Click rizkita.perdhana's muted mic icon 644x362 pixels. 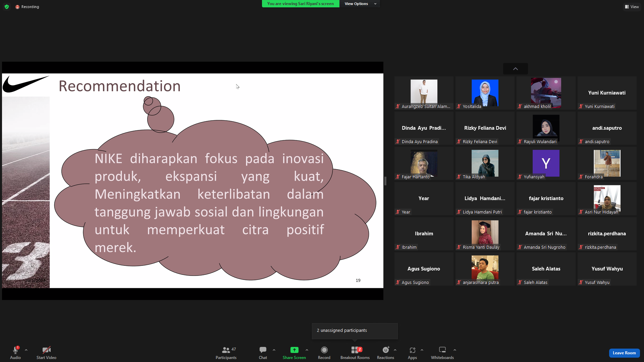pyautogui.click(x=581, y=247)
